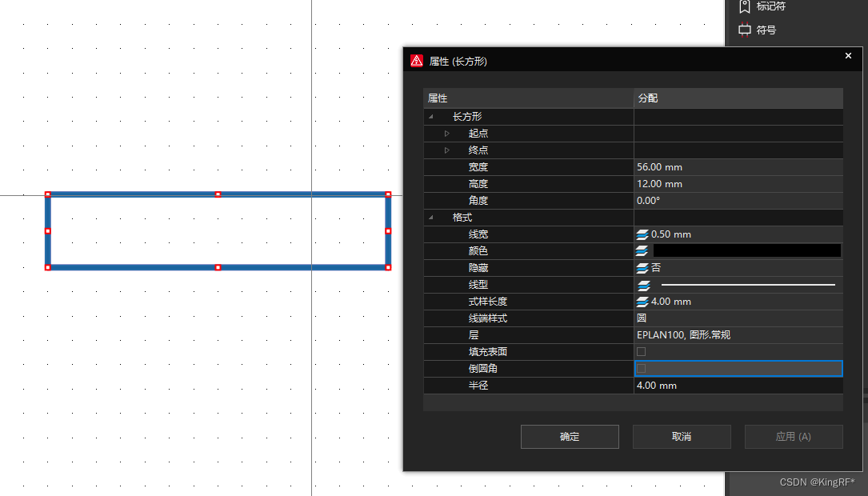Select the 颜色 property label
This screenshot has width=868, height=496.
(478, 251)
